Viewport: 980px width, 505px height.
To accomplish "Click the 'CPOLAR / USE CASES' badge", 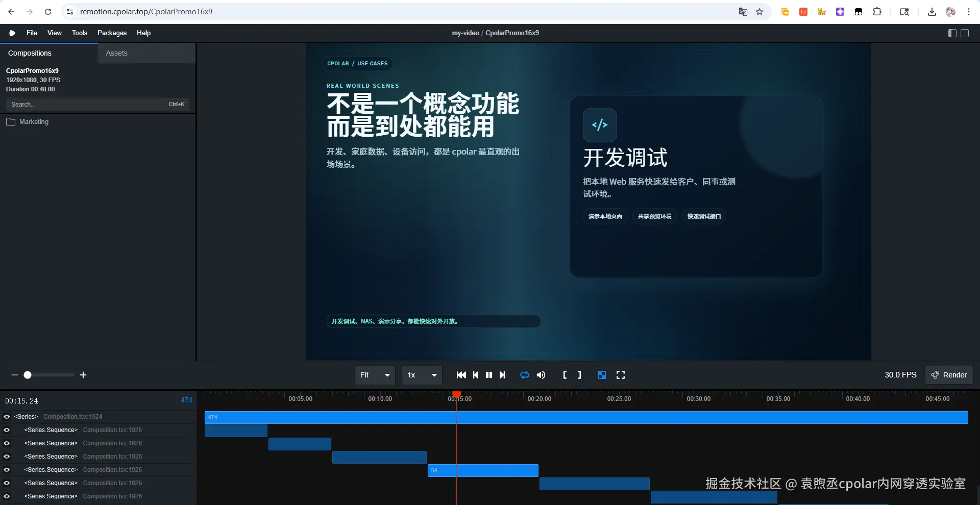I will tap(357, 64).
